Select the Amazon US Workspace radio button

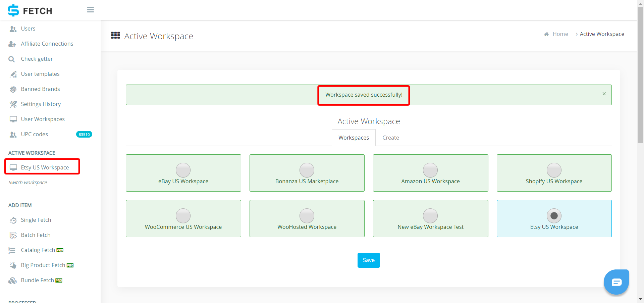pyautogui.click(x=430, y=170)
